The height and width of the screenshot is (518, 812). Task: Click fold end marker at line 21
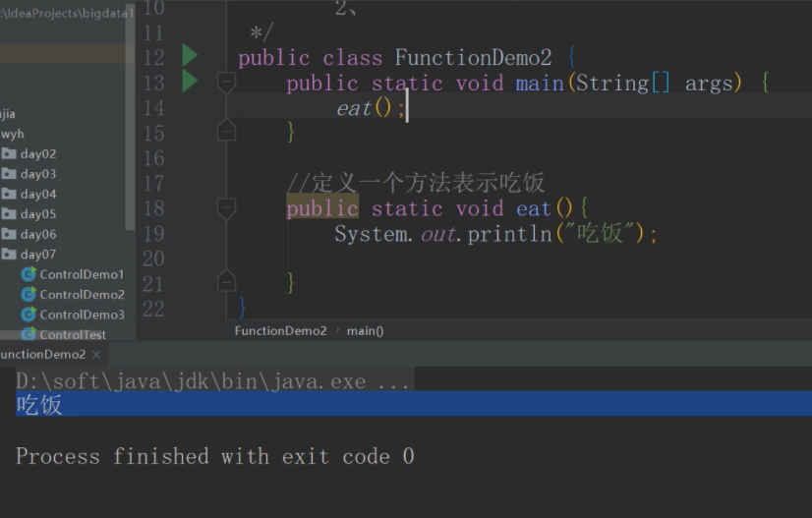[x=226, y=281]
